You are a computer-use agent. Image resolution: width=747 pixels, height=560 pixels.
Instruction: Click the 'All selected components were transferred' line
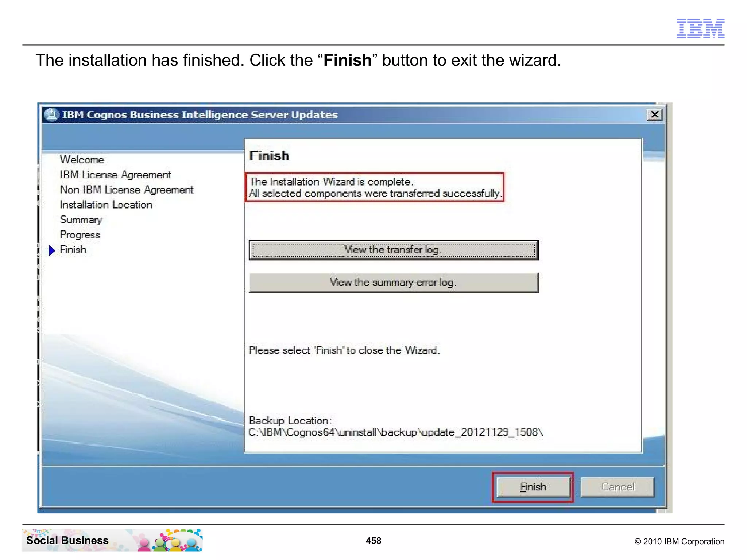[x=375, y=194]
